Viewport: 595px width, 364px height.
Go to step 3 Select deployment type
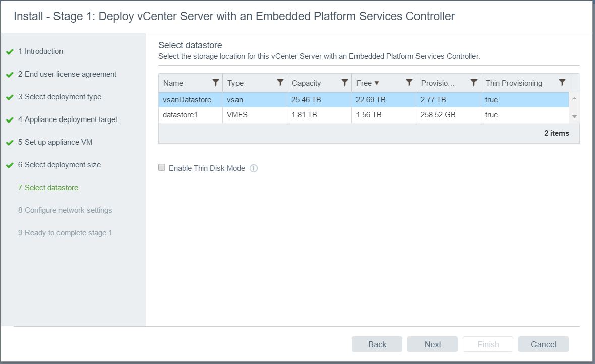point(59,97)
